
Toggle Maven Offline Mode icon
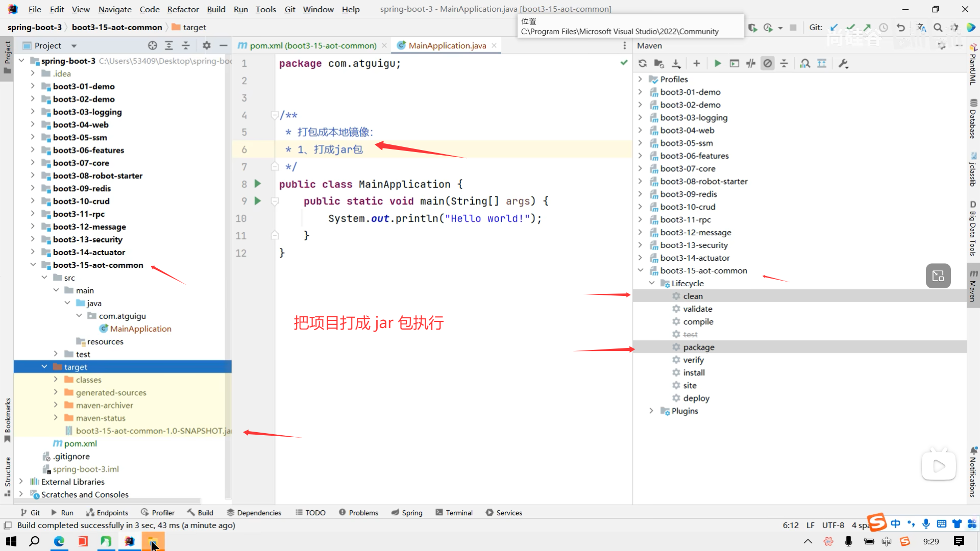(x=751, y=63)
